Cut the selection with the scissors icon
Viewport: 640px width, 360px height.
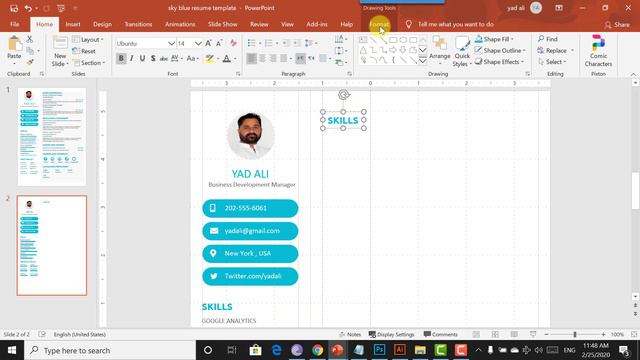click(29, 39)
